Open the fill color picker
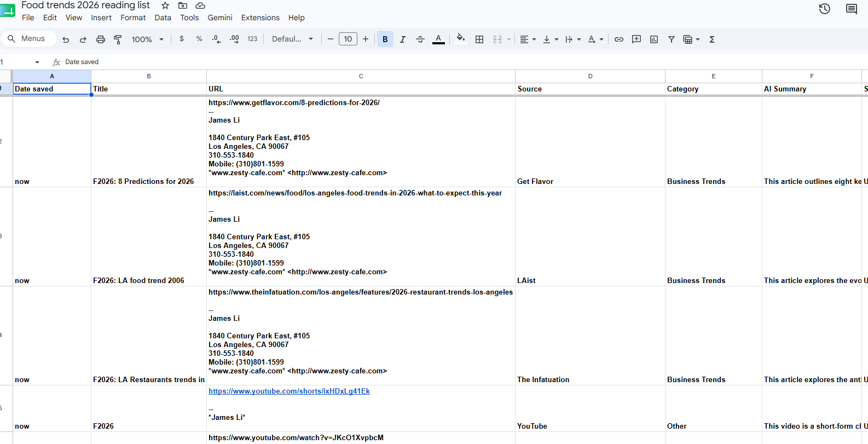The image size is (868, 444). click(x=461, y=39)
